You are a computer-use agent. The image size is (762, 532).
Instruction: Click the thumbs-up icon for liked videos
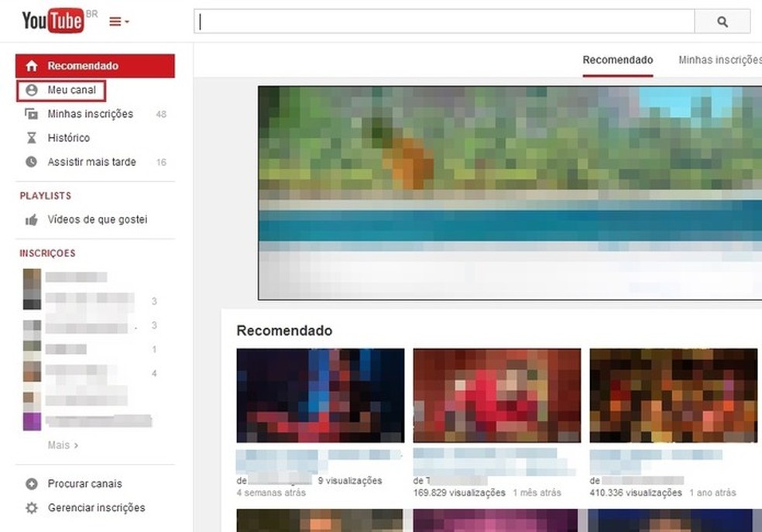click(x=32, y=219)
